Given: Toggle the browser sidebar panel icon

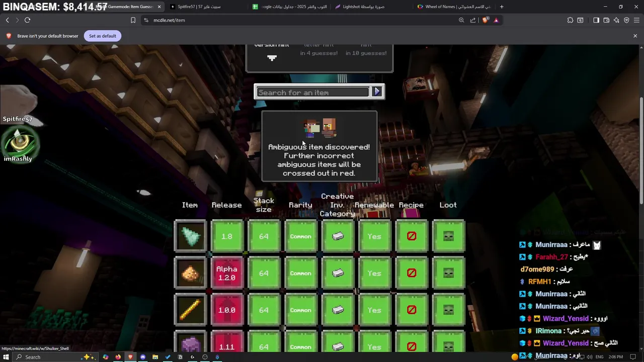Looking at the screenshot, I should click(596, 20).
